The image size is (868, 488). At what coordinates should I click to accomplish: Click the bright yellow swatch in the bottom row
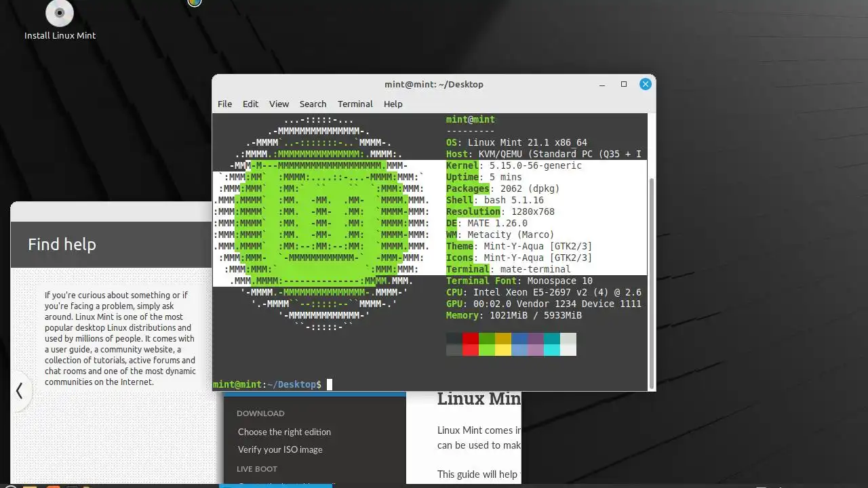click(x=503, y=350)
